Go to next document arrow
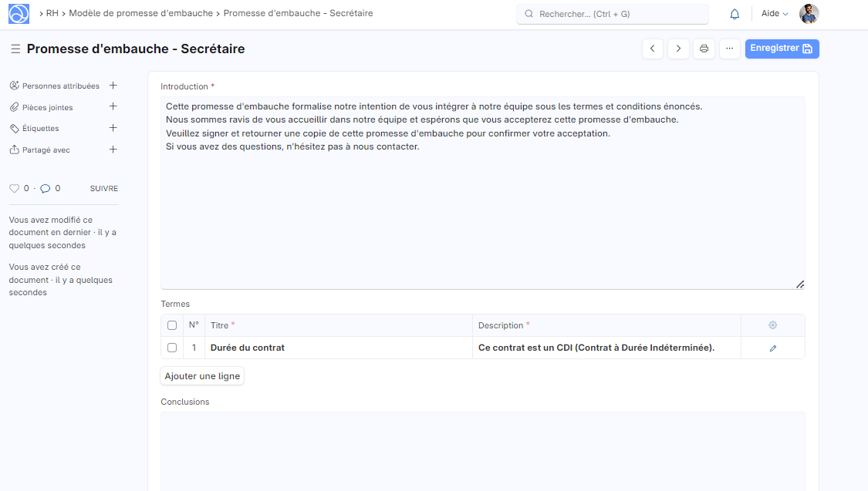 [x=678, y=49]
